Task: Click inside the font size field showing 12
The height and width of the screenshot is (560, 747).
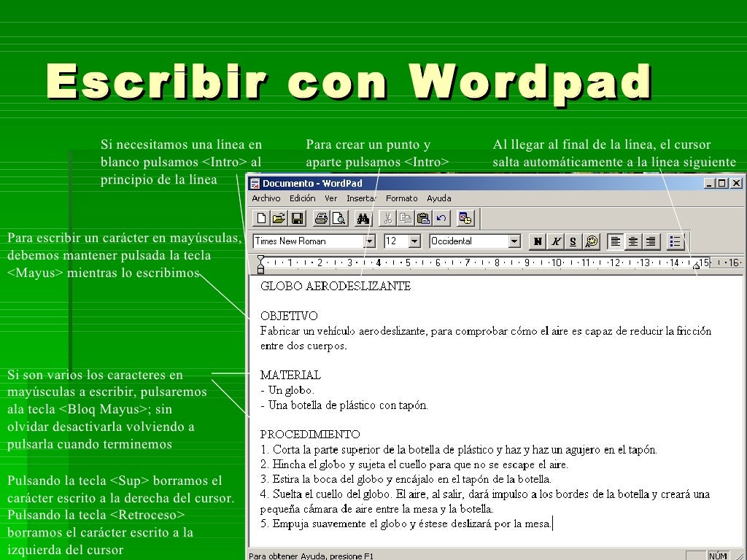Action: [x=396, y=241]
